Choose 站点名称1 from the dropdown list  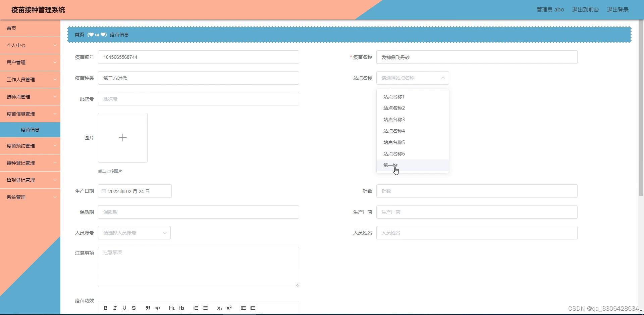pyautogui.click(x=413, y=97)
